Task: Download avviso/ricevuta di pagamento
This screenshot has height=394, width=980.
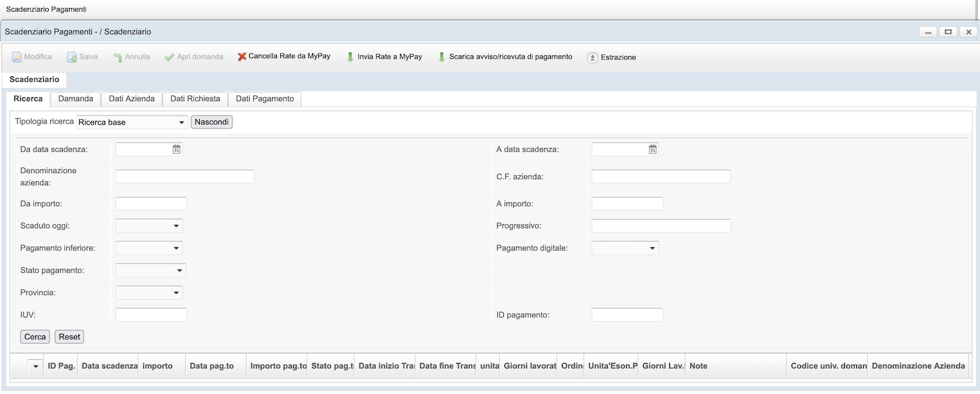Action: pyautogui.click(x=442, y=57)
